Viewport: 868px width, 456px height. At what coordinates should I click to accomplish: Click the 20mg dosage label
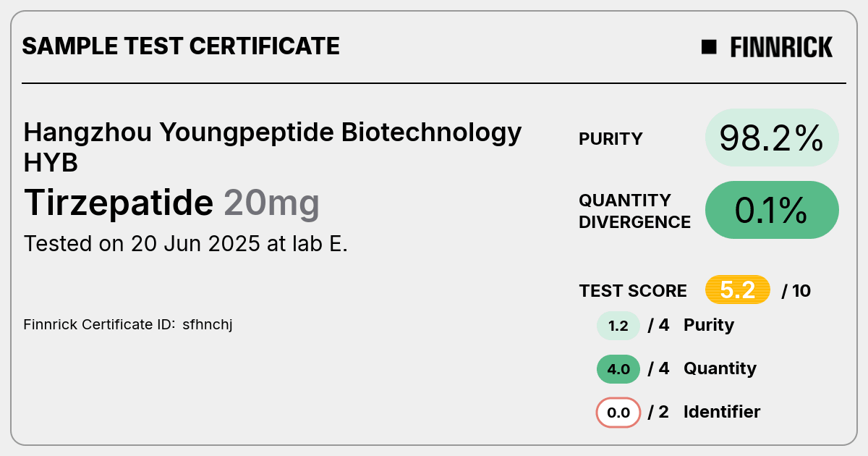click(271, 204)
